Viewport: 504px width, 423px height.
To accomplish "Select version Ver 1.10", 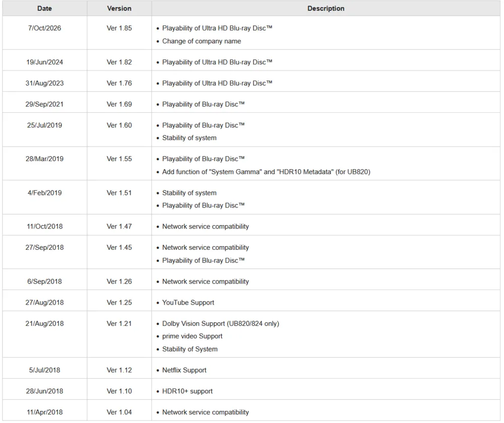I will pos(119,391).
